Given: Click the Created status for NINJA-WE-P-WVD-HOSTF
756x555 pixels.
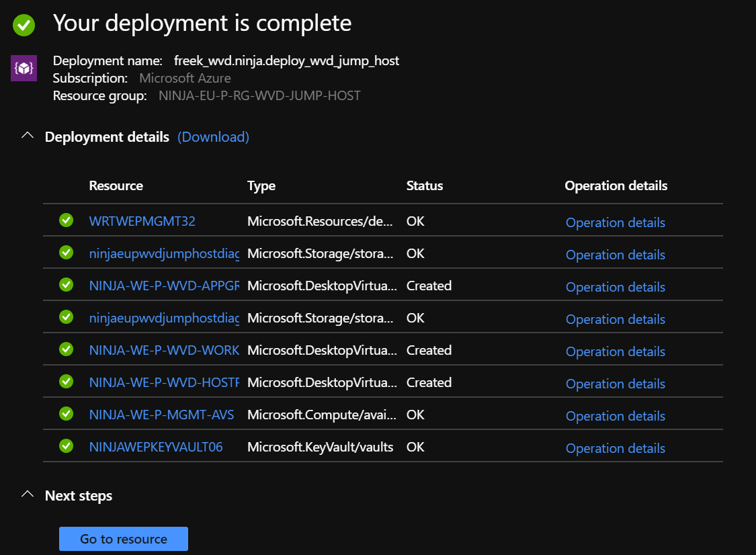Looking at the screenshot, I should (x=429, y=383).
